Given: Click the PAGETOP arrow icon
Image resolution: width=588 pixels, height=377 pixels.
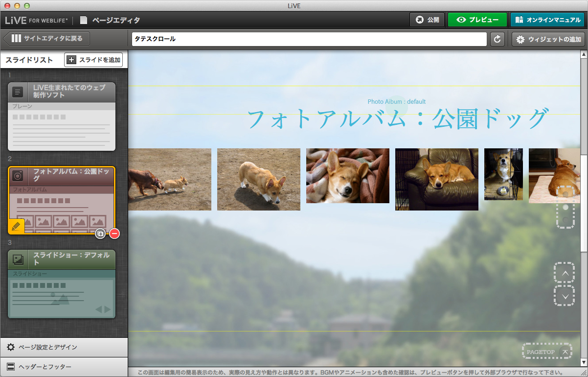Looking at the screenshot, I should pyautogui.click(x=565, y=352).
